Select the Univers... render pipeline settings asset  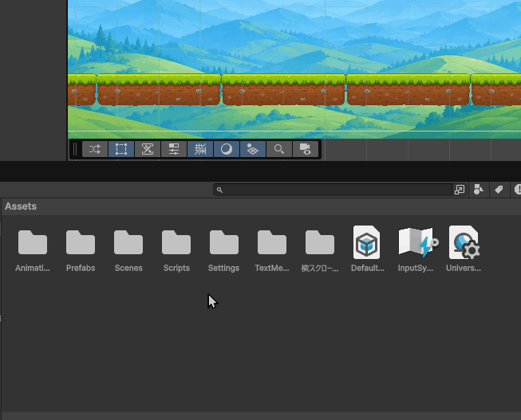464,249
